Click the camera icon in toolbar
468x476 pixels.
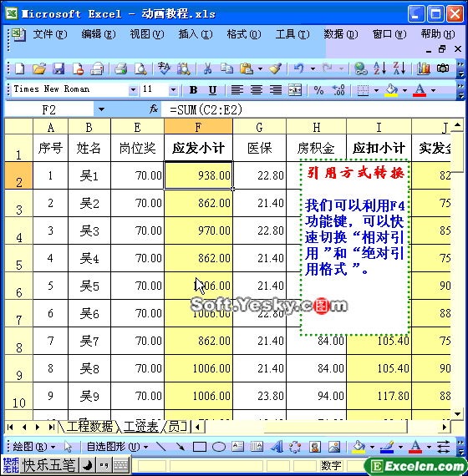pos(443,68)
